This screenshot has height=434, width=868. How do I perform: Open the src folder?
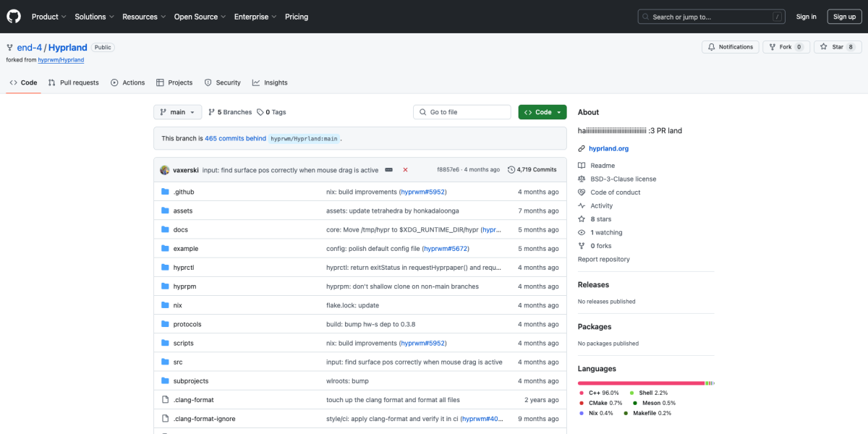(177, 362)
